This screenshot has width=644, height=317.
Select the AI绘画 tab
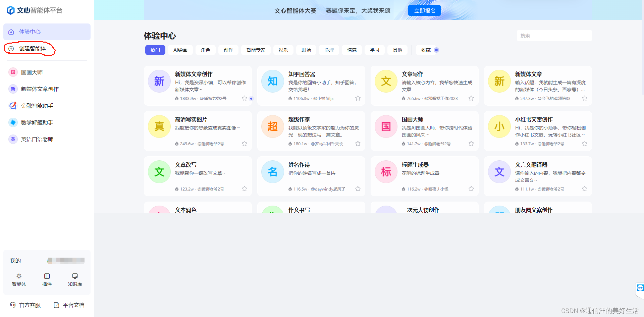pos(180,50)
